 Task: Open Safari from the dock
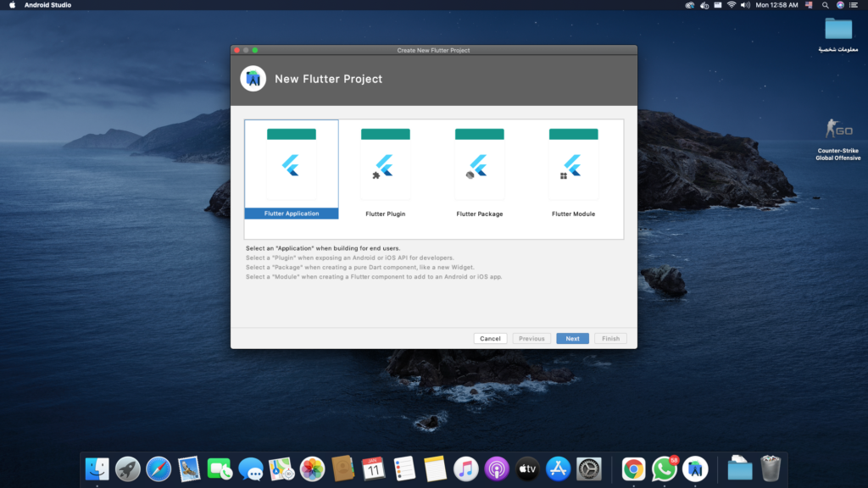click(x=159, y=469)
